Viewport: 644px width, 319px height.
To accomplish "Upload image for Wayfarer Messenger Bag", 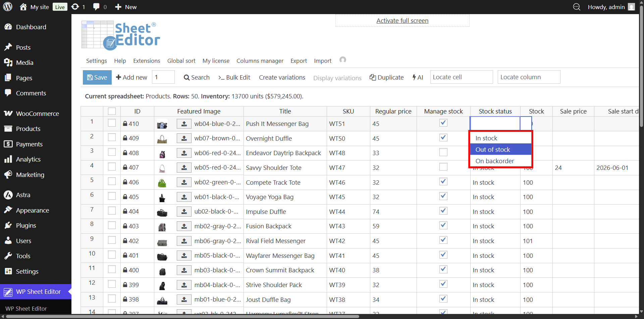I will 184,255.
